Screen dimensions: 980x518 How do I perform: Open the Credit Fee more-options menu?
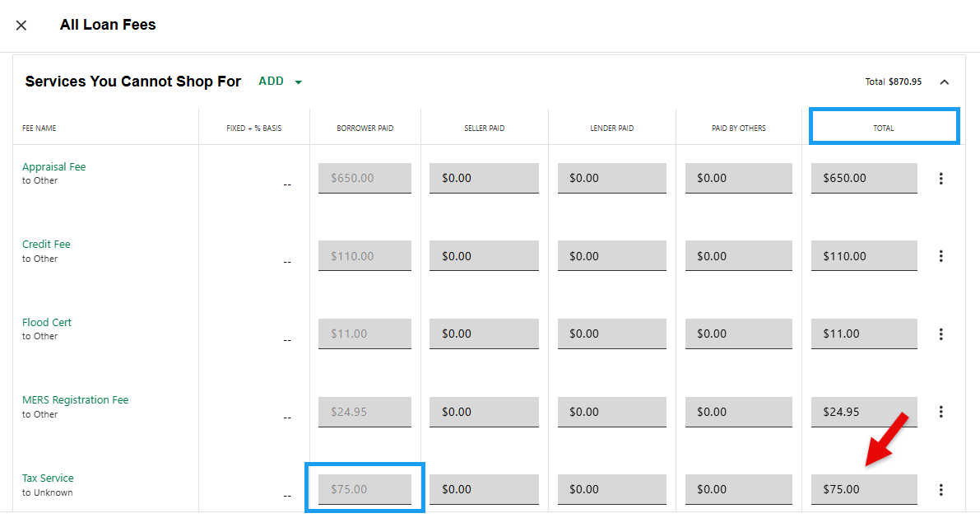point(941,256)
